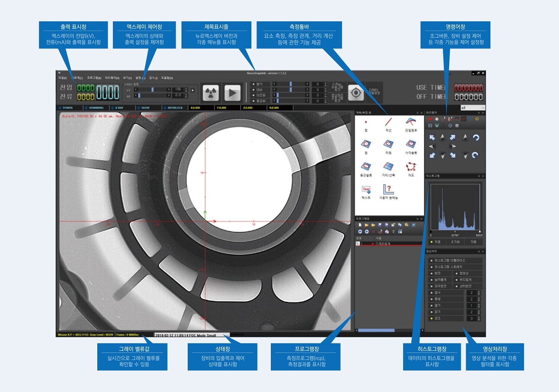Screen dimensions: 559x392
Task: Open the 파일(F) menu
Action: coord(63,78)
